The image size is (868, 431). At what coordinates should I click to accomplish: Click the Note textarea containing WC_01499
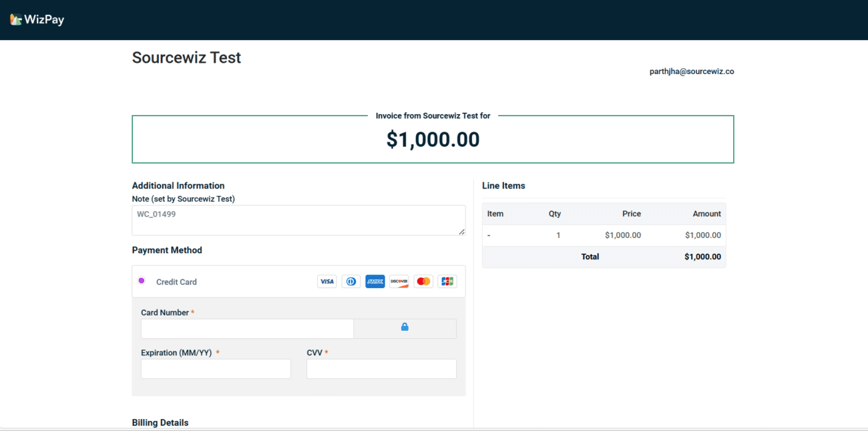(x=298, y=220)
